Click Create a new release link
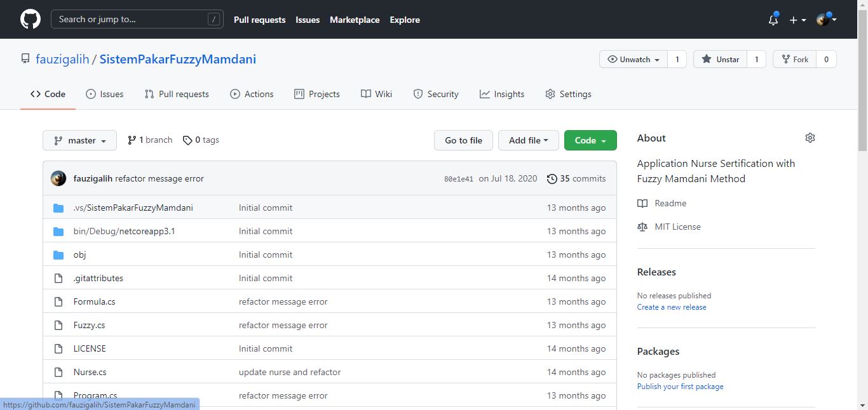 (x=672, y=307)
